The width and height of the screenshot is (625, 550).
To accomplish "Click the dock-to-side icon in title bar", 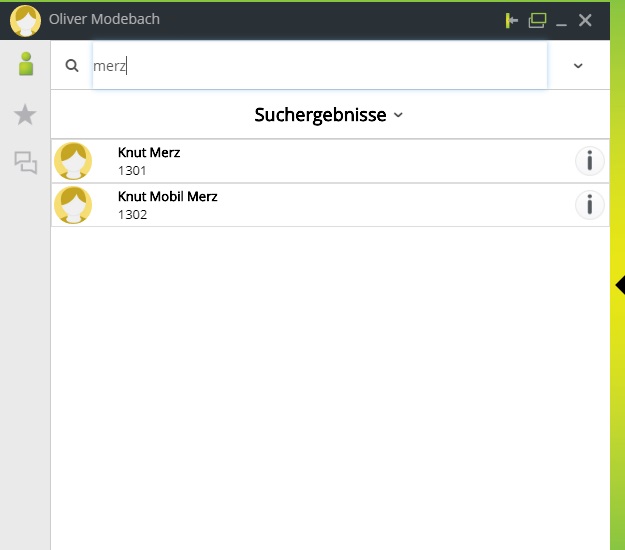I will click(512, 20).
